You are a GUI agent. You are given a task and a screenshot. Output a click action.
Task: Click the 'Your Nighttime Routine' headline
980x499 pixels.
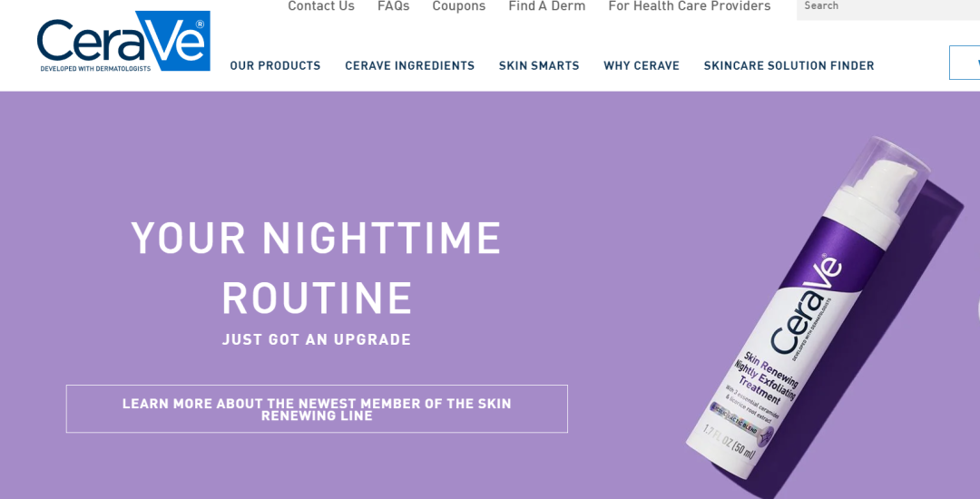click(317, 268)
